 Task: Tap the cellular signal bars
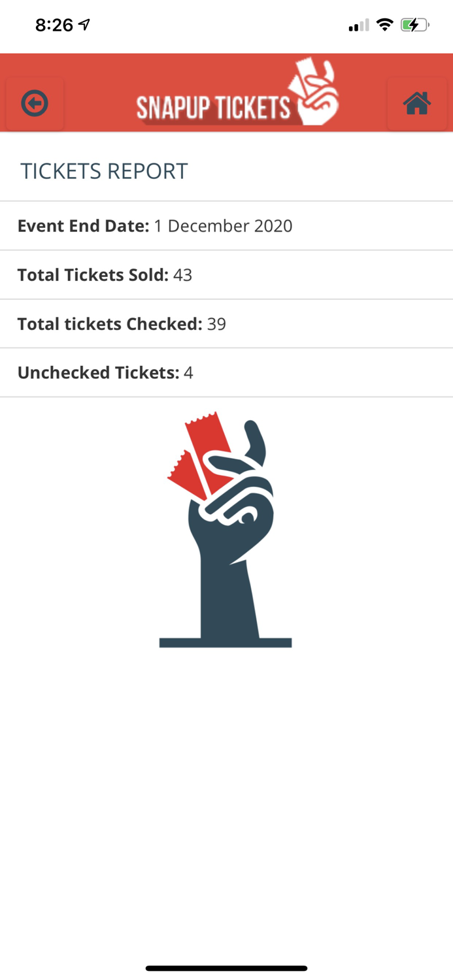coord(357,25)
